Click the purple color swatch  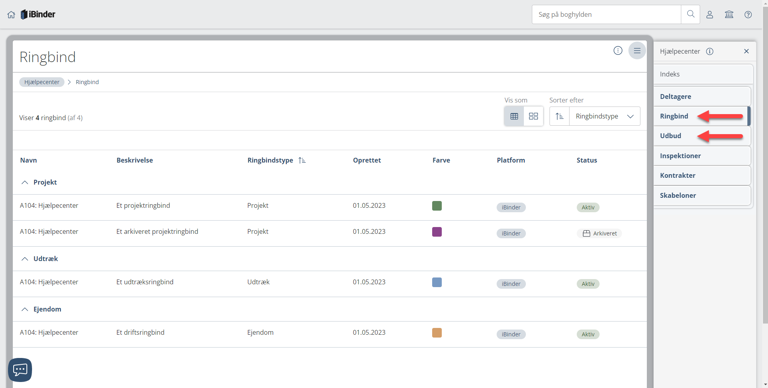coord(437,232)
